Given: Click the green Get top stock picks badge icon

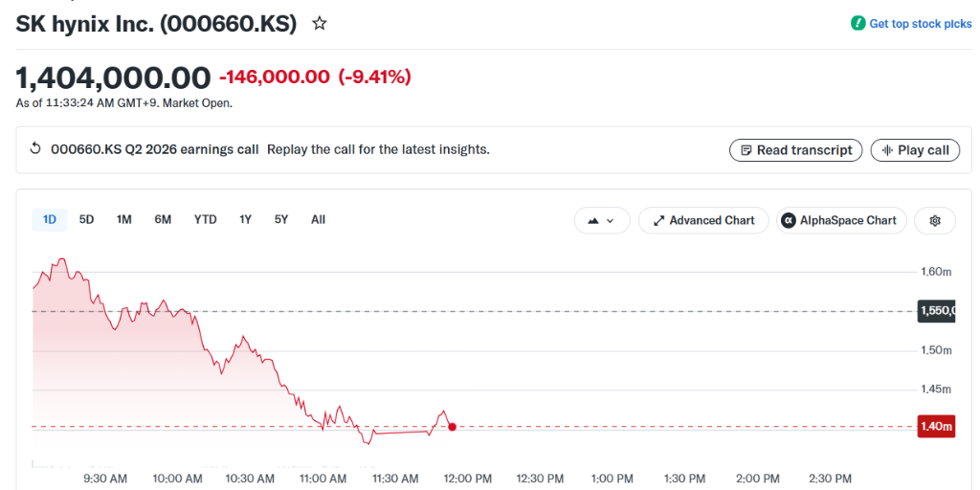Looking at the screenshot, I should (x=858, y=24).
